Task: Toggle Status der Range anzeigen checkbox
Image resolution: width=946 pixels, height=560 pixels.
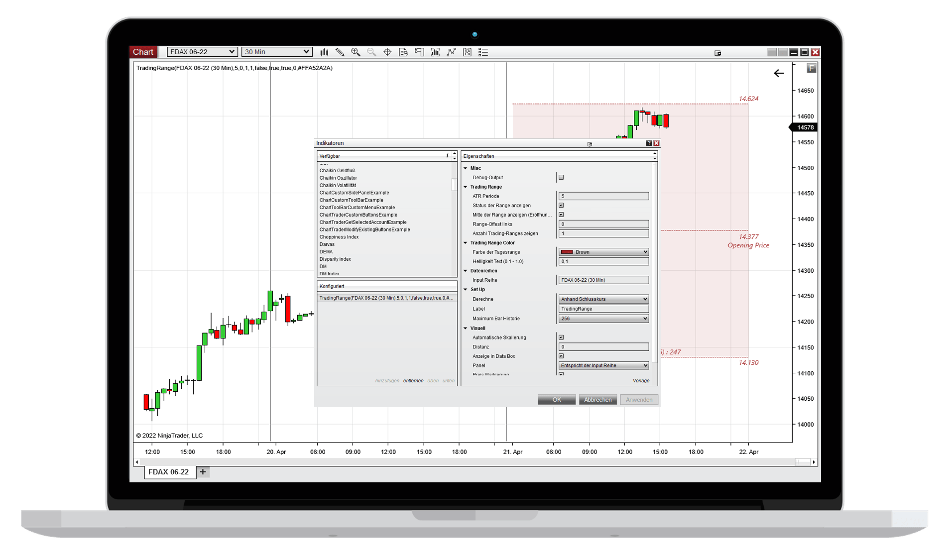Action: point(561,205)
